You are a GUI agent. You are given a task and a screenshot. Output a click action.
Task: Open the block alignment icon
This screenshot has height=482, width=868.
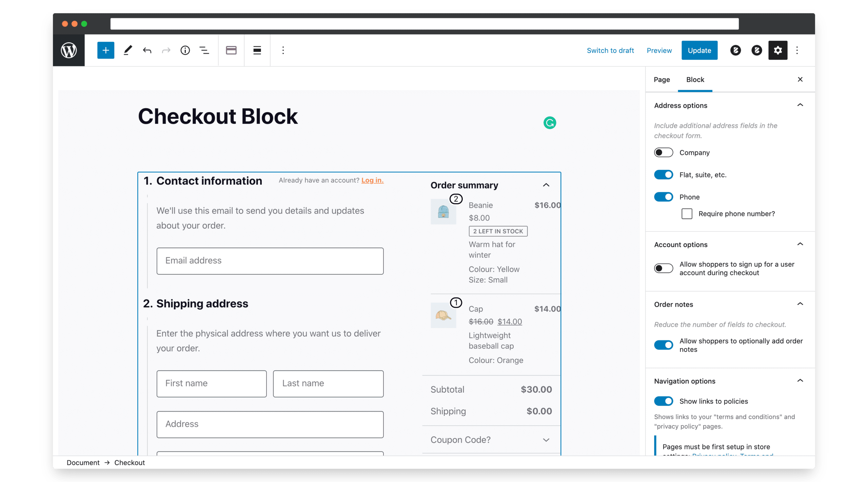[x=257, y=50]
